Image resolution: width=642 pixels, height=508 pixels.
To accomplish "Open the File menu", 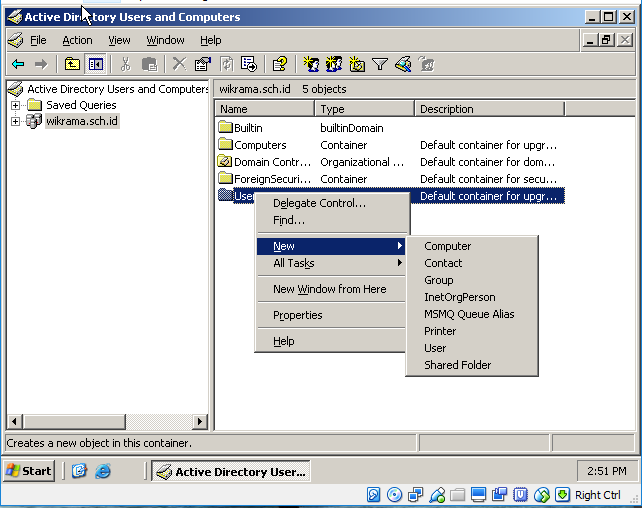I will coord(38,40).
